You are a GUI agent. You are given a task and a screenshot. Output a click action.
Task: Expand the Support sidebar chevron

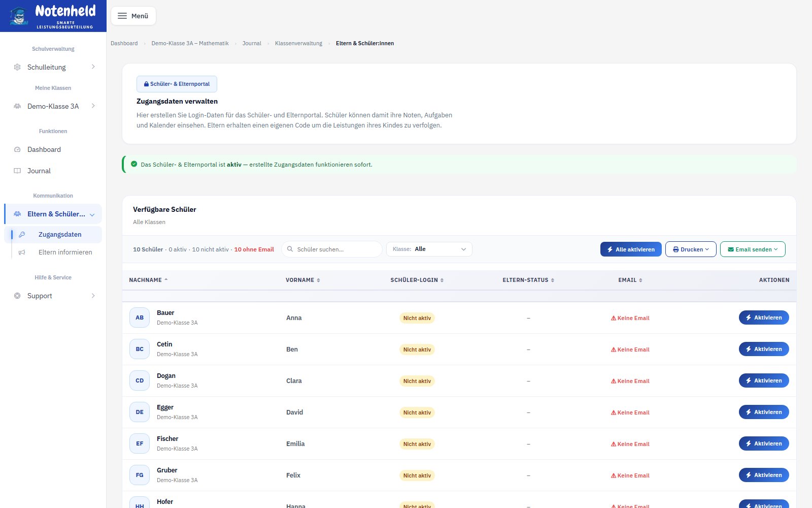tap(93, 296)
